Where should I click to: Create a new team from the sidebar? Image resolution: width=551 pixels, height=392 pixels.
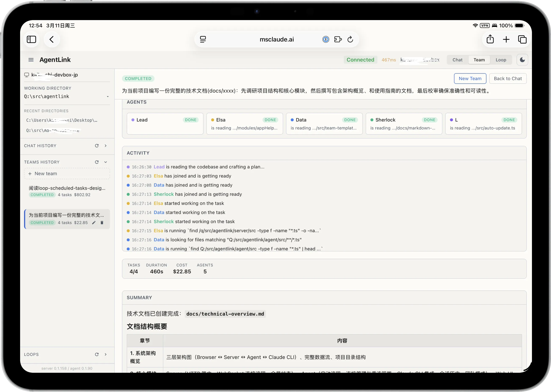click(67, 174)
